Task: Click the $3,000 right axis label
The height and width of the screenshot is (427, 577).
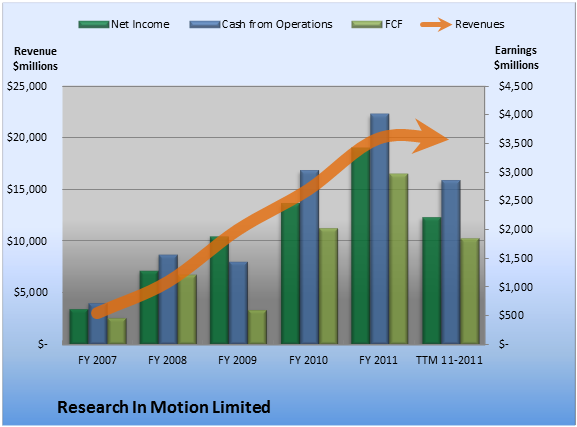Action: pyautogui.click(x=516, y=172)
